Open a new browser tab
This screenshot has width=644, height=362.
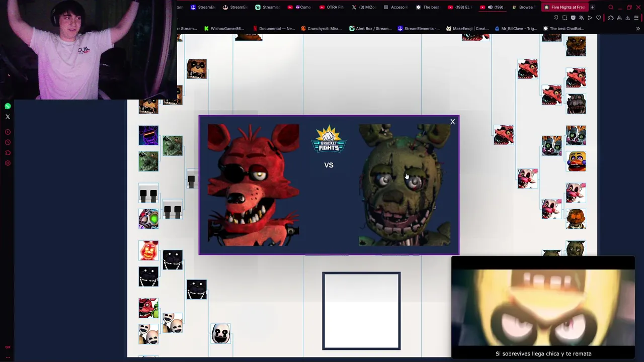[x=592, y=7]
